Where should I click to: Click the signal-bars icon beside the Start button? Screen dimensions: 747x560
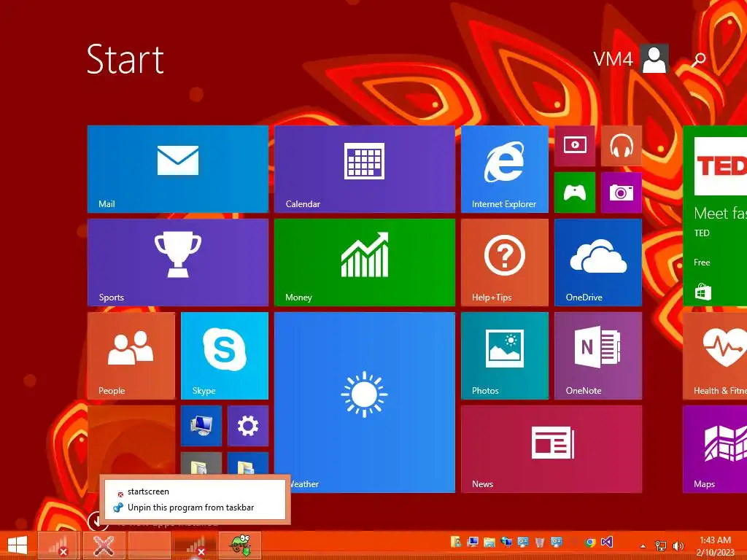coord(58,545)
